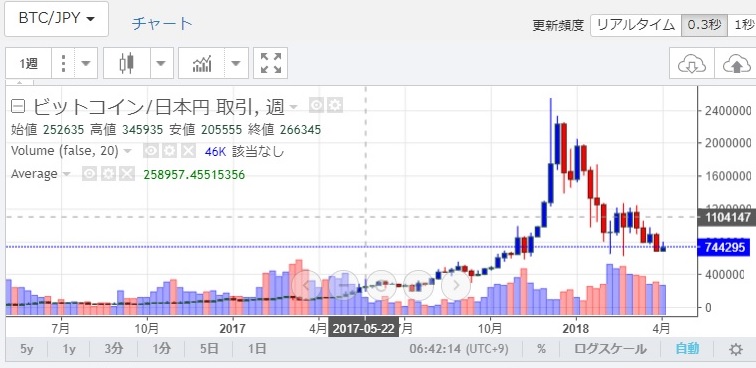Open the three-dots interval options button

tap(63, 63)
